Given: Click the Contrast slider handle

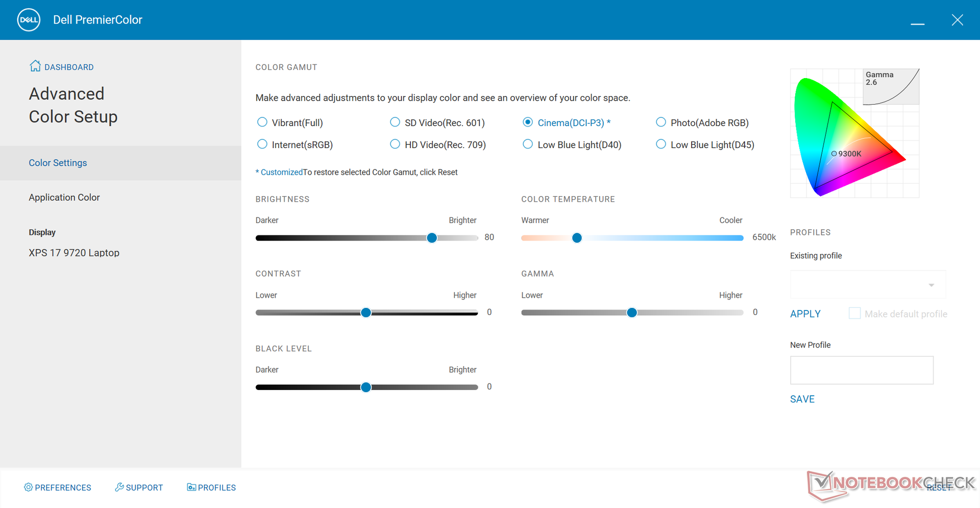Looking at the screenshot, I should click(366, 312).
